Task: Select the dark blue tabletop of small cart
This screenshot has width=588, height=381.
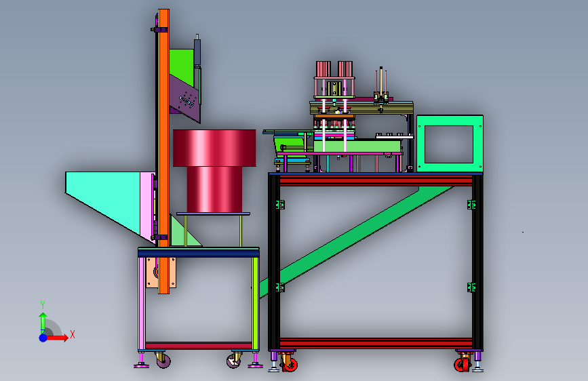Action: click(199, 254)
